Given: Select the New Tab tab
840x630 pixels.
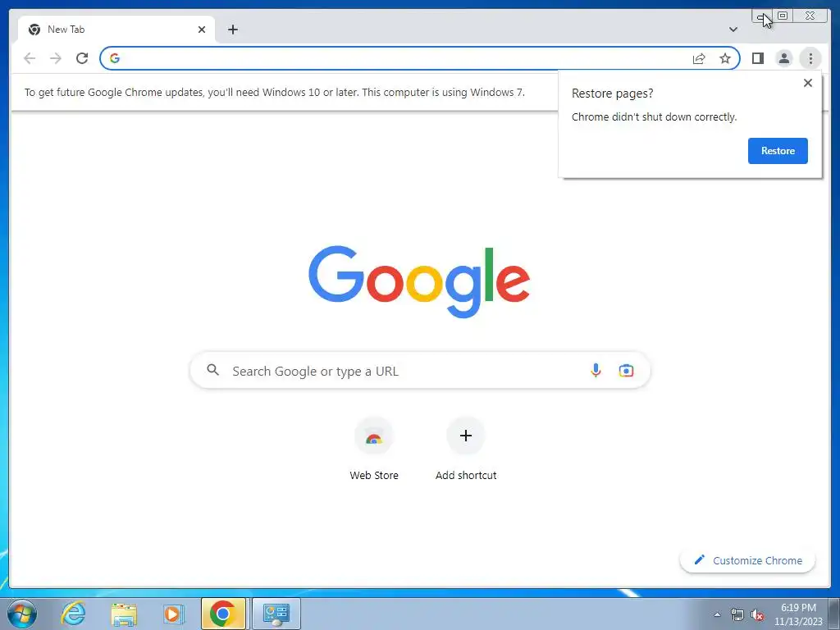Looking at the screenshot, I should (116, 30).
